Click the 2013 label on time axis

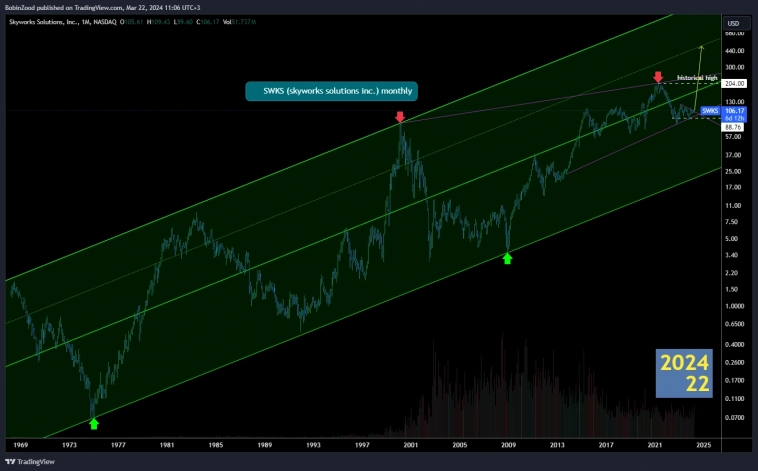[557, 445]
